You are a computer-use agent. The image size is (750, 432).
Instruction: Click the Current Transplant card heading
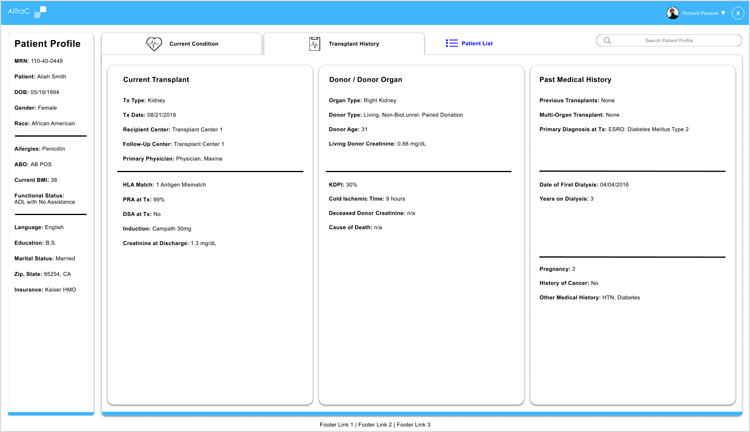point(156,79)
